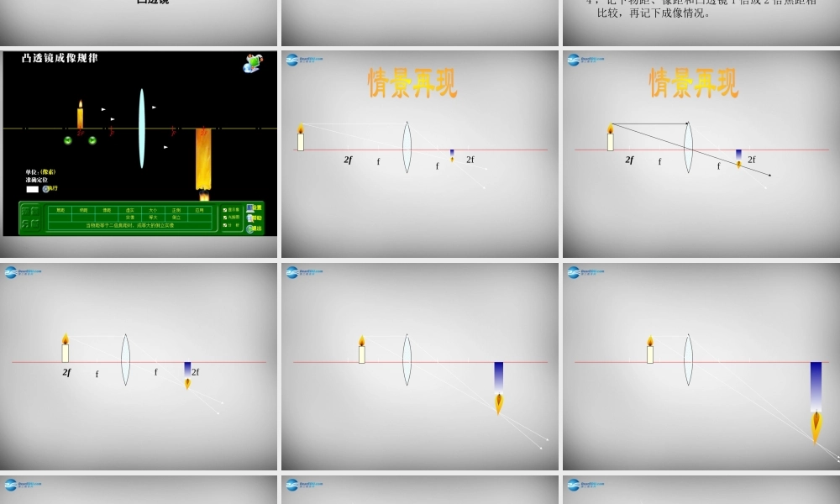The height and width of the screenshot is (504, 840).
Task: Select slide with largest inverted flame image
Action: point(701,366)
